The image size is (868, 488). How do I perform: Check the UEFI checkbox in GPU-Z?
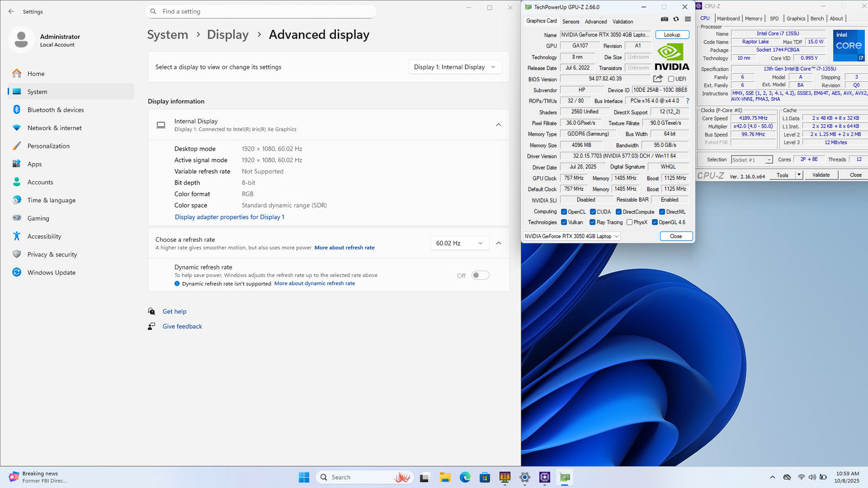coord(671,79)
